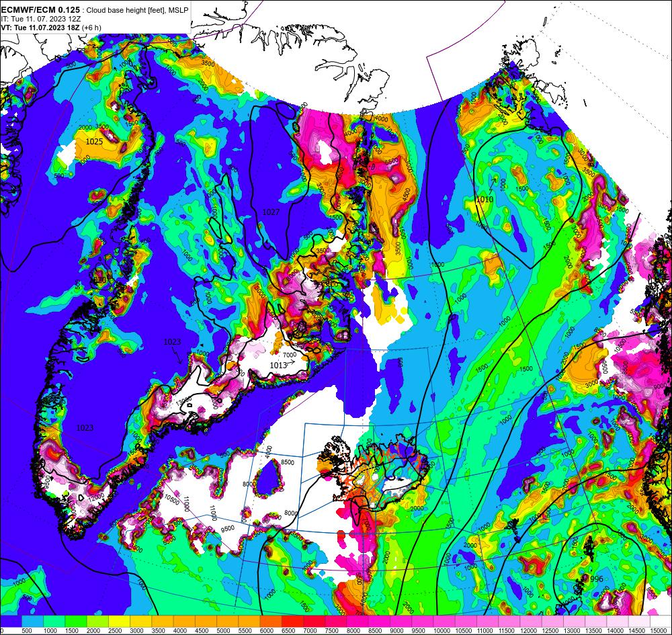The image size is (672, 635).
Task: Click the legend swatch between 6000 and 6500
Action: pyautogui.click(x=271, y=622)
